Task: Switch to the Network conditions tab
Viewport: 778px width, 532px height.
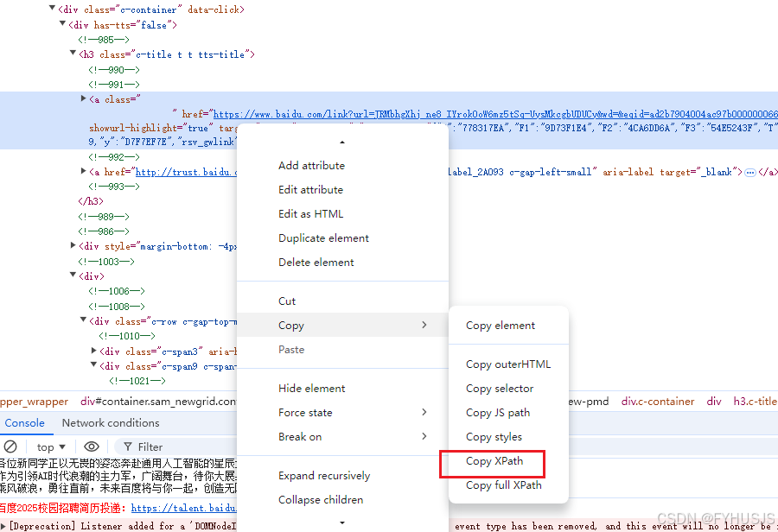Action: tap(111, 423)
